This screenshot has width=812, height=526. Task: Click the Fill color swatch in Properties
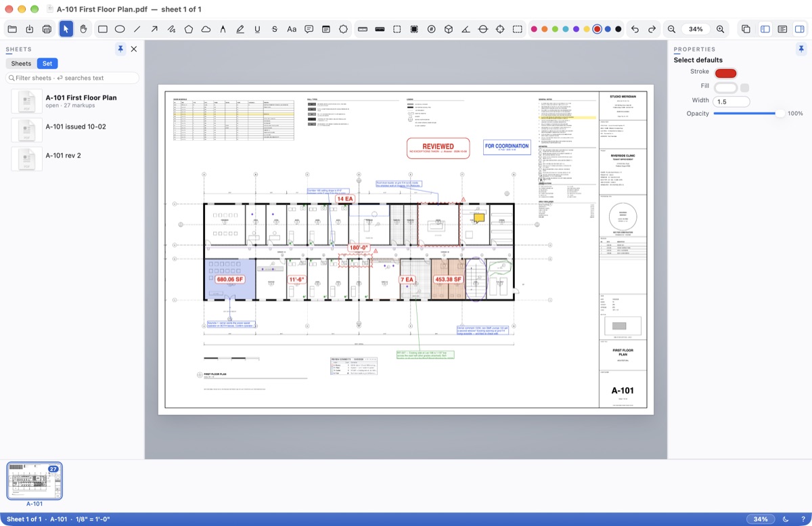tap(725, 87)
